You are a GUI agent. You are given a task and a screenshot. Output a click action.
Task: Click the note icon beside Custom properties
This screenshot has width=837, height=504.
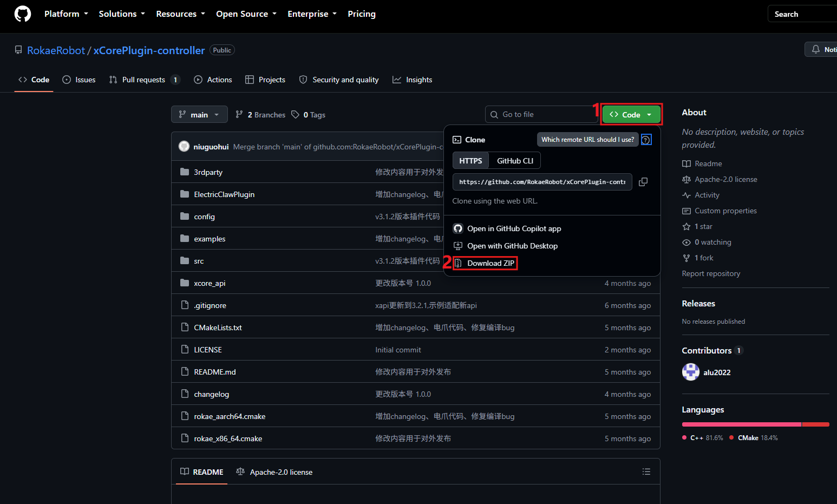(x=686, y=211)
